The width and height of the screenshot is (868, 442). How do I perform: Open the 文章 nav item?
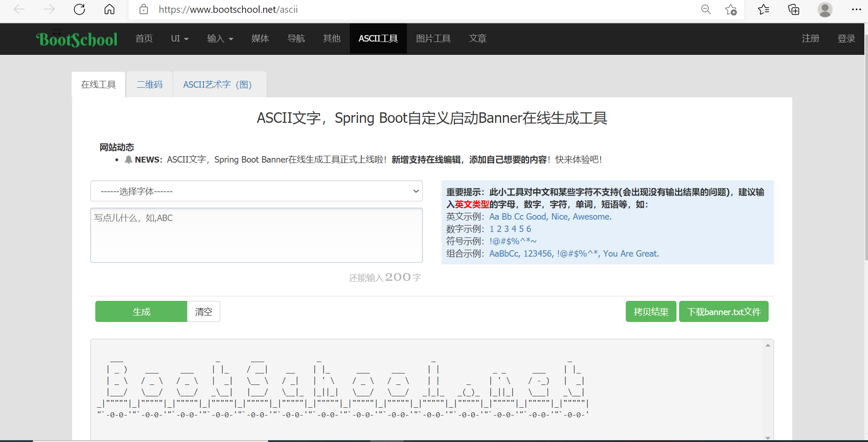(x=478, y=39)
